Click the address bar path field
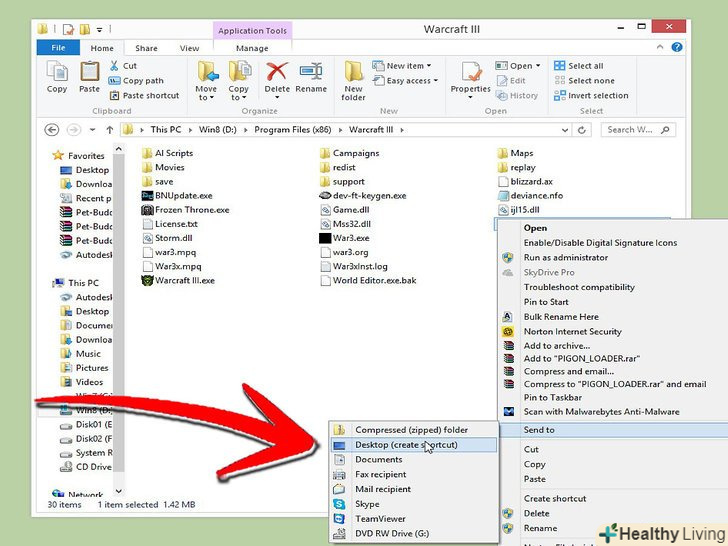 pyautogui.click(x=346, y=130)
